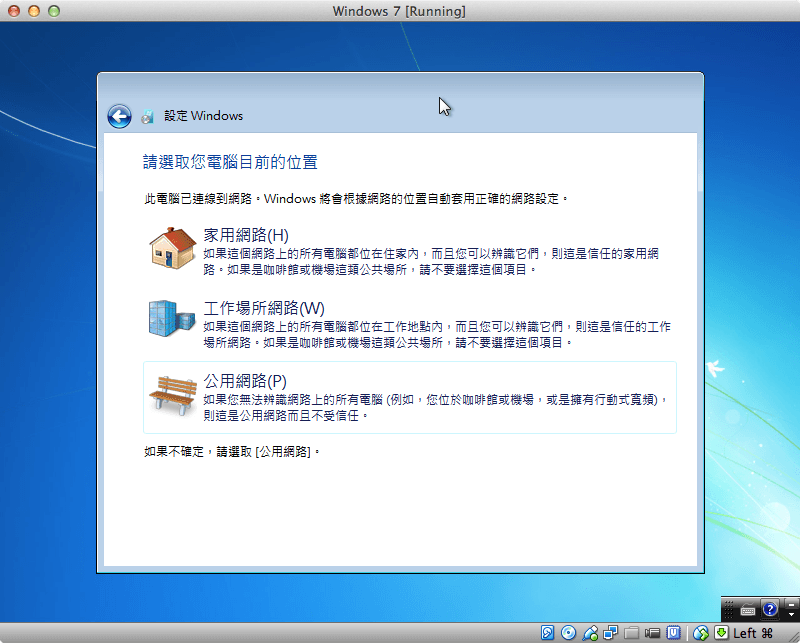Expand the chevron arrow on mini toolbar
The image size is (800, 643).
(x=791, y=615)
